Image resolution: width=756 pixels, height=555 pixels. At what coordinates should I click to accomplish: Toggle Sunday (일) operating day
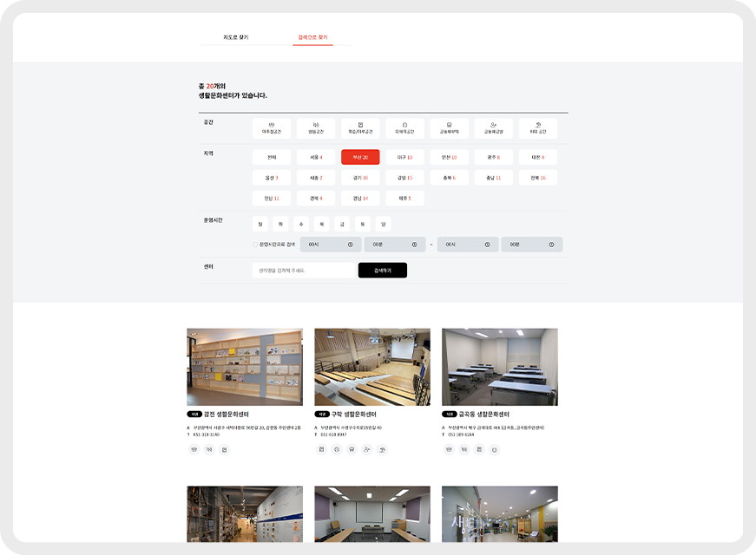[384, 224]
